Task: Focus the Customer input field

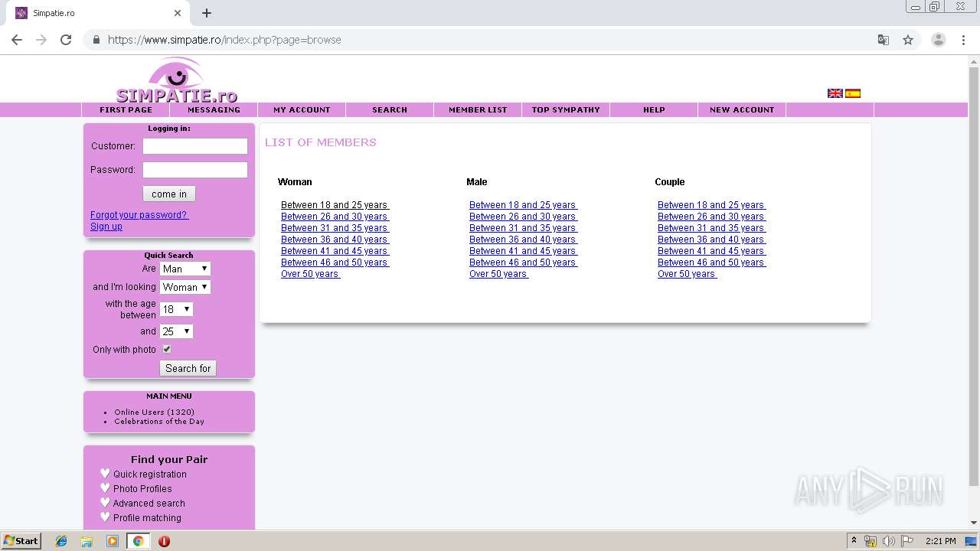Action: (x=195, y=146)
